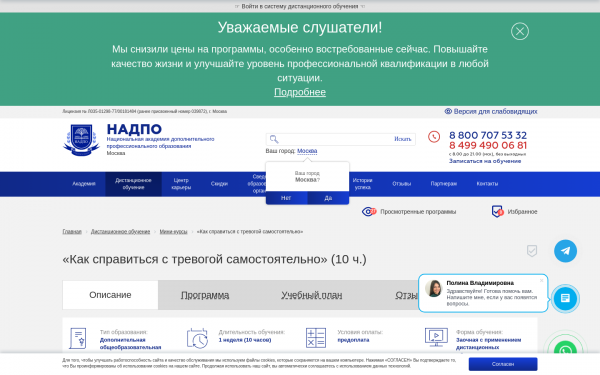The width and height of the screenshot is (600, 375).
Task: Click "1 неделя (10 часов)" duration value
Action: (x=245, y=340)
